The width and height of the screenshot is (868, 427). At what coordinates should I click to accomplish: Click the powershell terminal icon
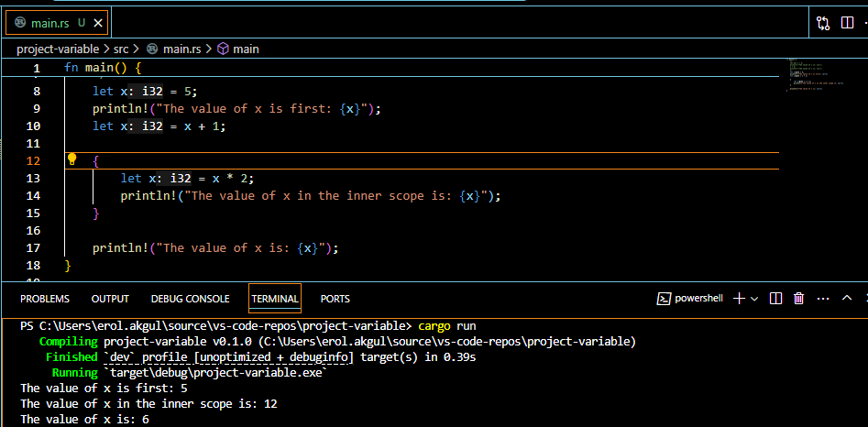tap(665, 299)
